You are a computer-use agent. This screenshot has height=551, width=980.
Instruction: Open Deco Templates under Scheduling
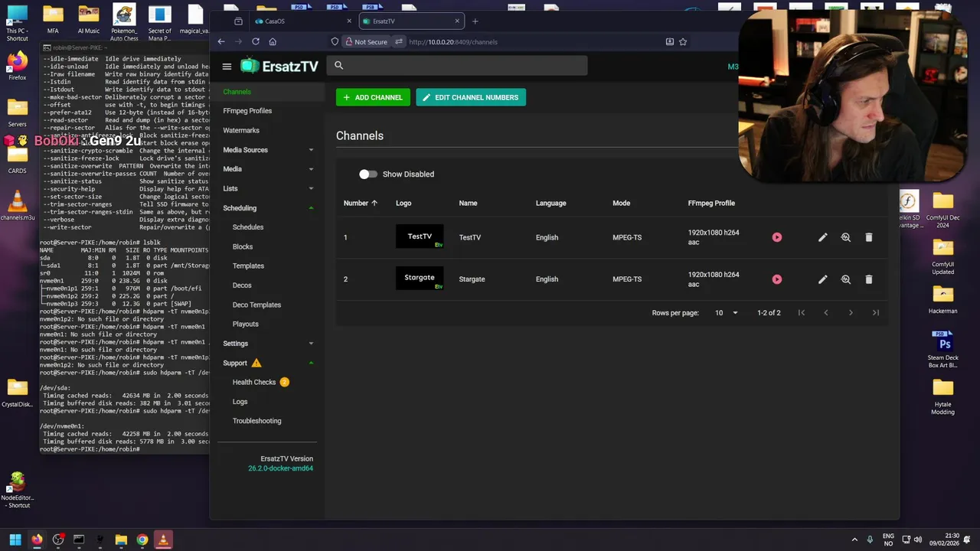coord(256,305)
